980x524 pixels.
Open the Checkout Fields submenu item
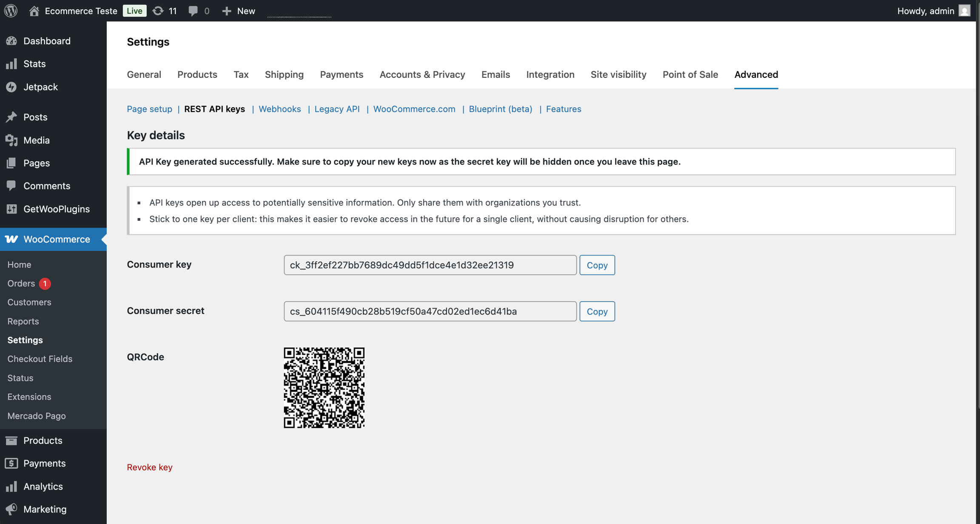[x=40, y=359]
